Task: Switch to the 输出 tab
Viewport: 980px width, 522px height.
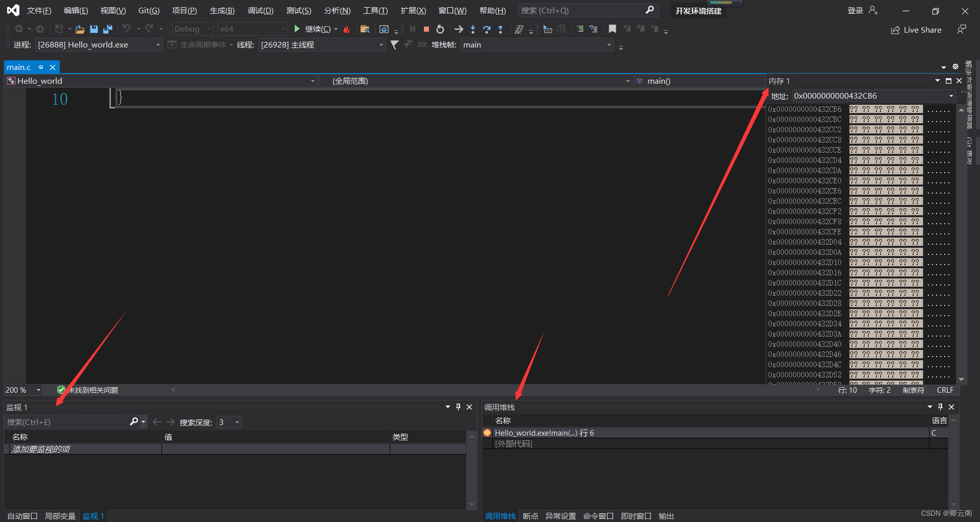Action: coord(666,516)
